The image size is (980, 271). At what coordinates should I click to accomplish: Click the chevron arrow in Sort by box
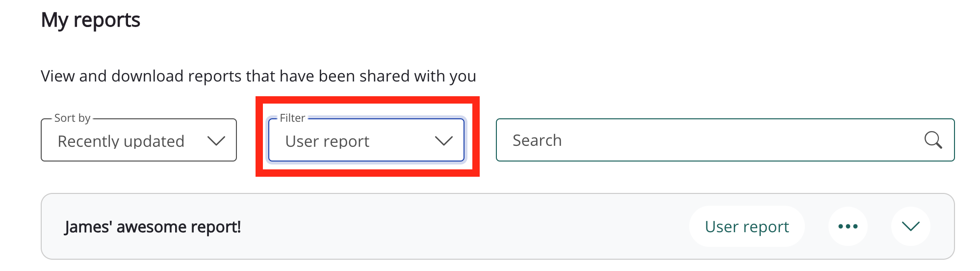coord(216,141)
